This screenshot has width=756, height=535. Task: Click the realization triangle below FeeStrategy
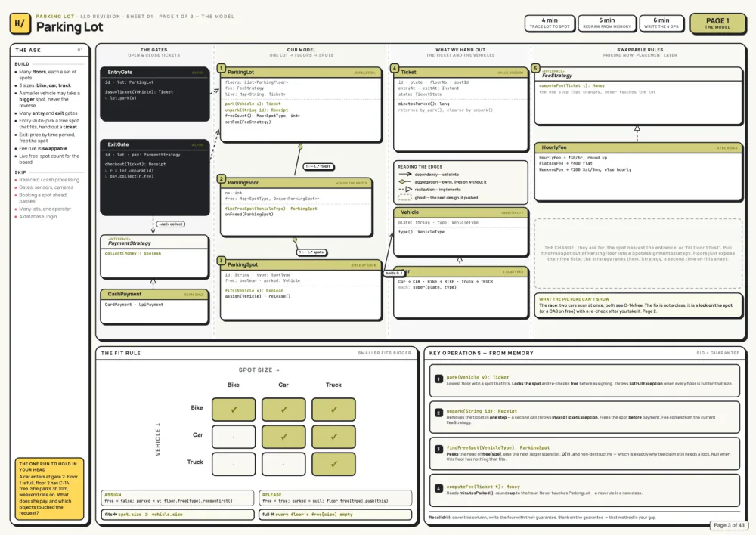(637, 128)
